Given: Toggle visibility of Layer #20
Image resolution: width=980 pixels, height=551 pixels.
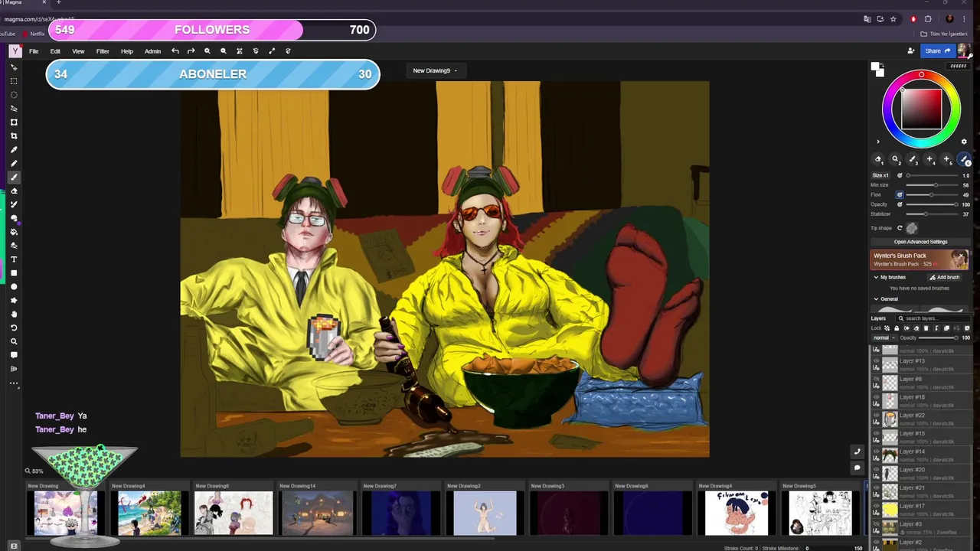Looking at the screenshot, I should point(877,470).
